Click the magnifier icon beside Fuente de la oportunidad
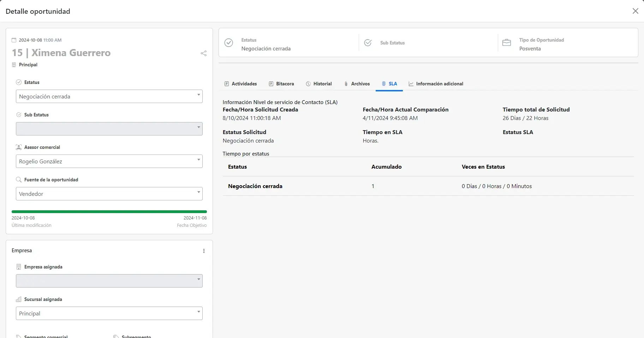This screenshot has height=338, width=644. [x=19, y=180]
